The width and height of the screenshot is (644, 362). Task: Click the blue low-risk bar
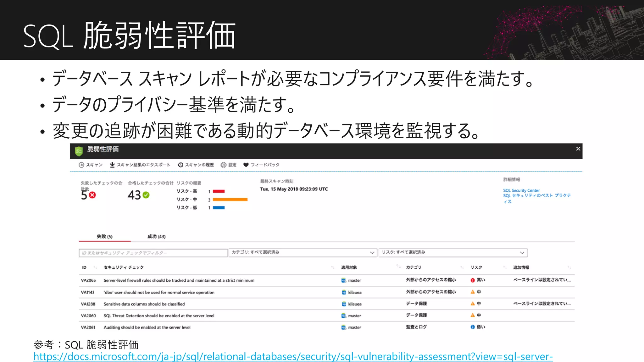click(x=219, y=208)
